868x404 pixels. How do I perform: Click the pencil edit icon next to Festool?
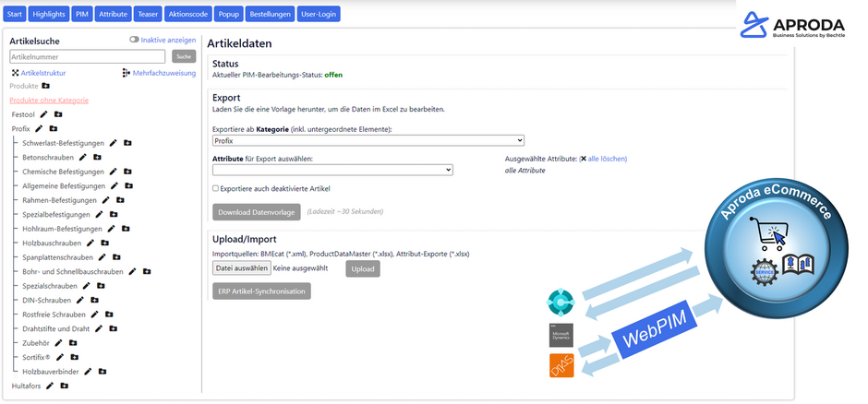click(x=43, y=114)
